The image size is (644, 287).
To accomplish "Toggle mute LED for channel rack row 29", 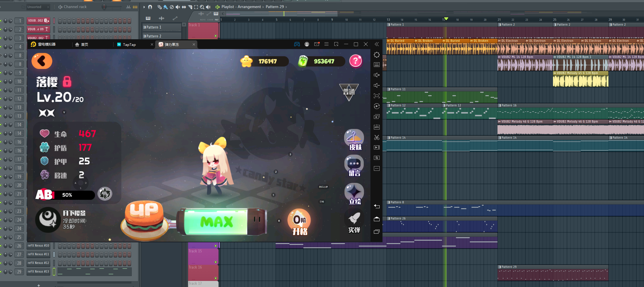I will point(1,272).
